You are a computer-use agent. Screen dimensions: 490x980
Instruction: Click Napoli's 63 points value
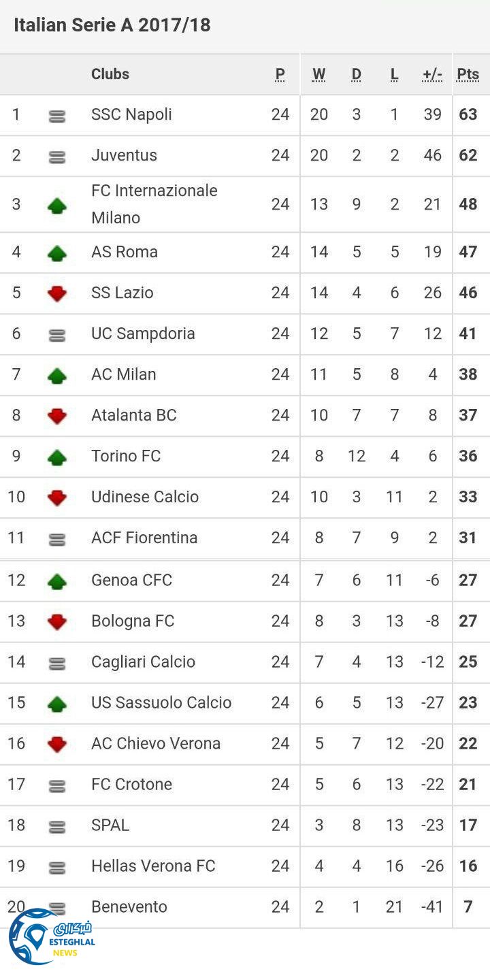pos(468,114)
